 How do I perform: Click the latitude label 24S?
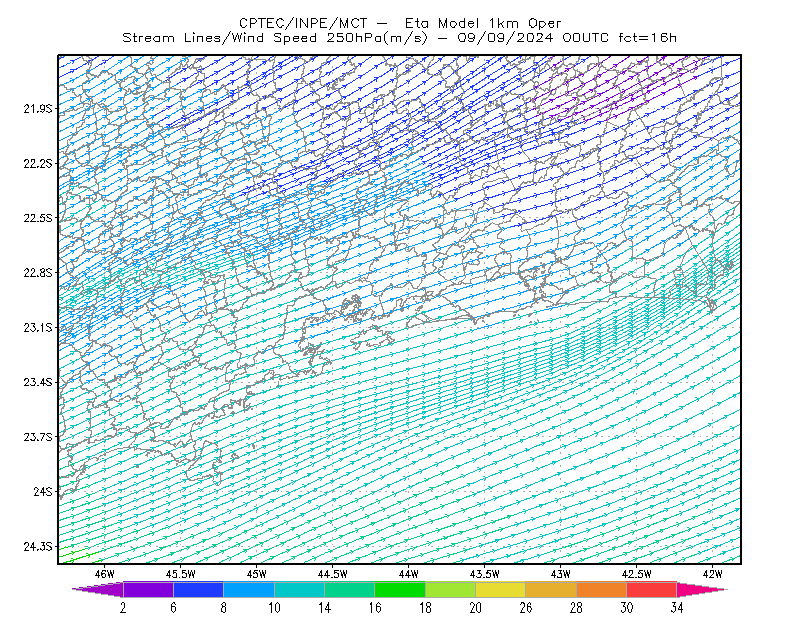(x=43, y=491)
